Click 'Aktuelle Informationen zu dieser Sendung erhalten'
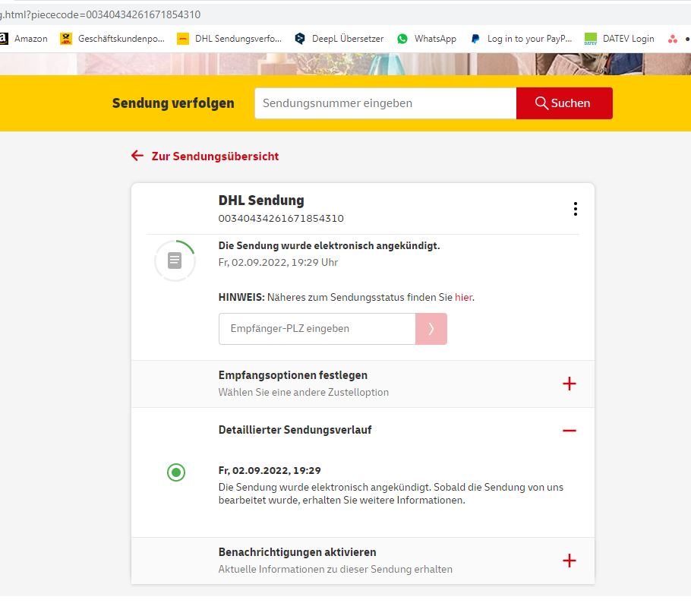This screenshot has width=691, height=616. point(336,569)
